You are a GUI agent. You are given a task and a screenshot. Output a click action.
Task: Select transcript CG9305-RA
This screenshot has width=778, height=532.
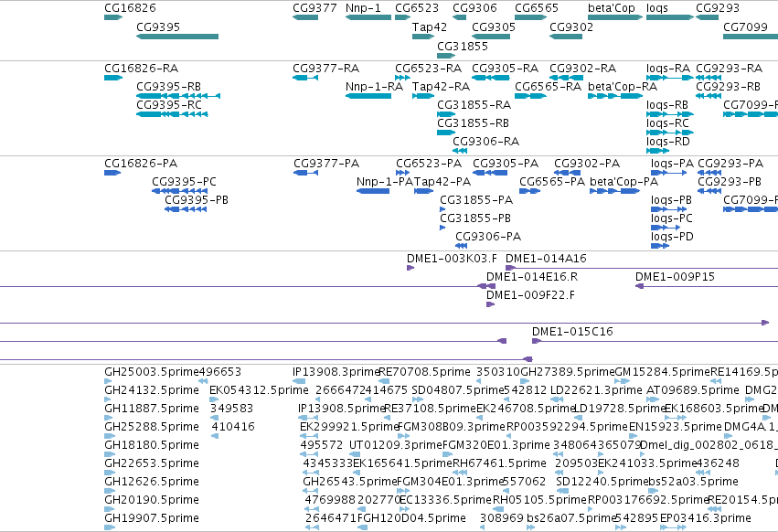505,68
